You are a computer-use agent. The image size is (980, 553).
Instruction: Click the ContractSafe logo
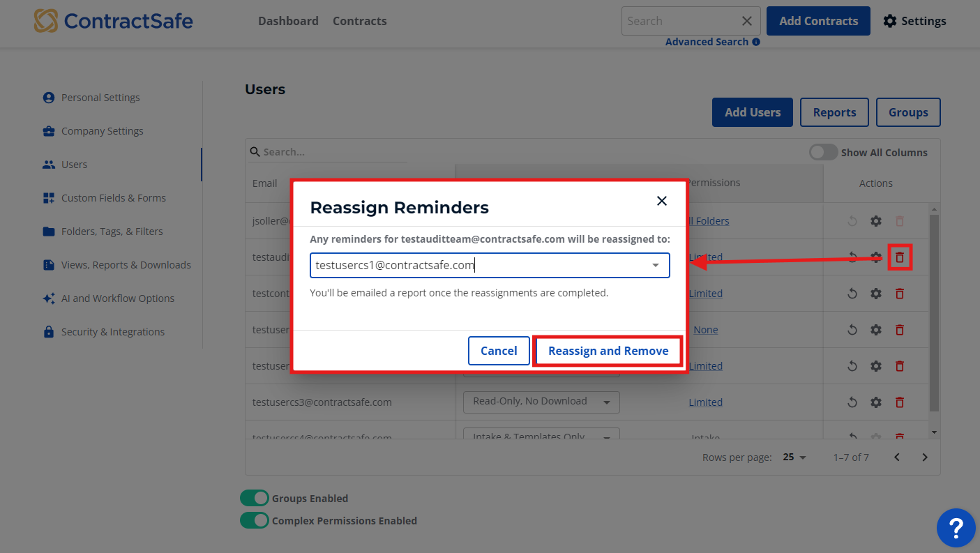tap(114, 21)
